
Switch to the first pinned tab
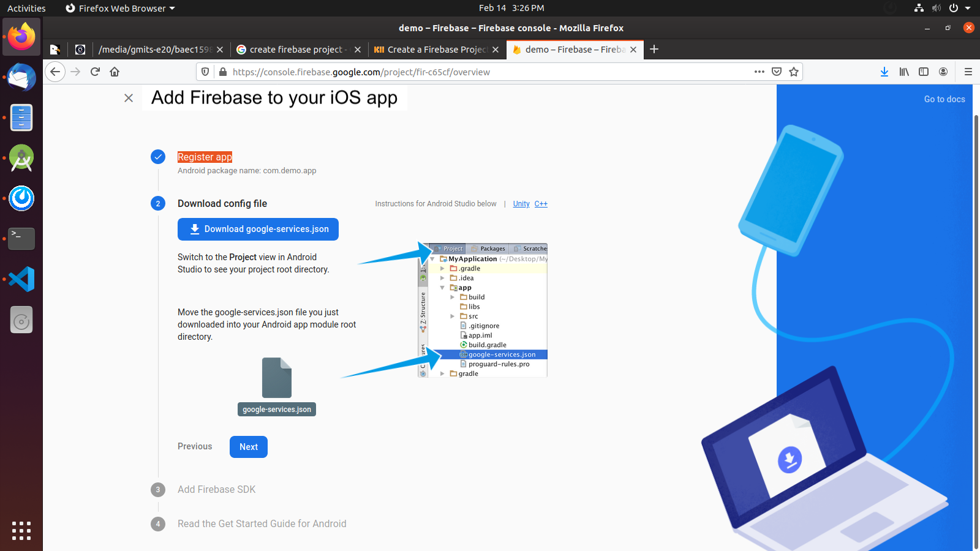(55, 50)
